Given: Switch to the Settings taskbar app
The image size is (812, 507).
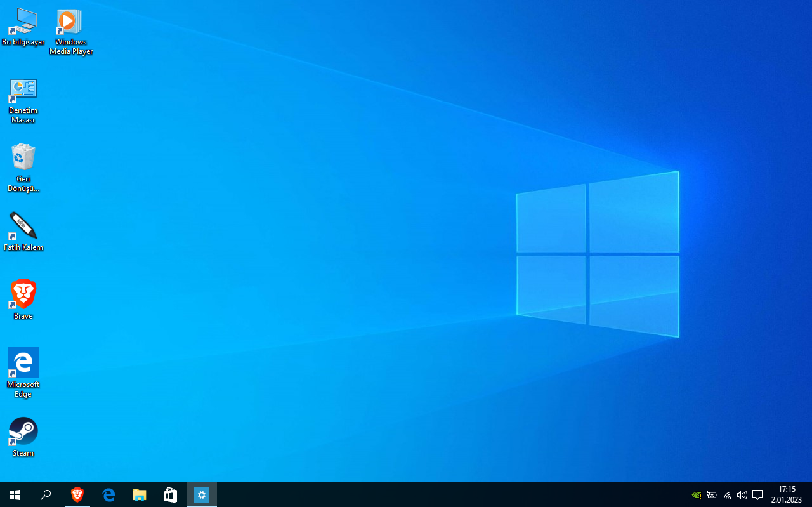Looking at the screenshot, I should point(202,495).
